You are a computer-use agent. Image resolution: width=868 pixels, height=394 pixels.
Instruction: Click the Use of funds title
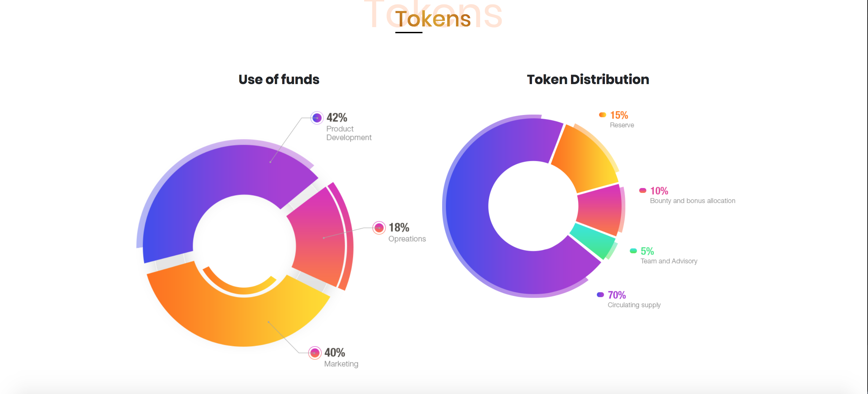(x=279, y=79)
